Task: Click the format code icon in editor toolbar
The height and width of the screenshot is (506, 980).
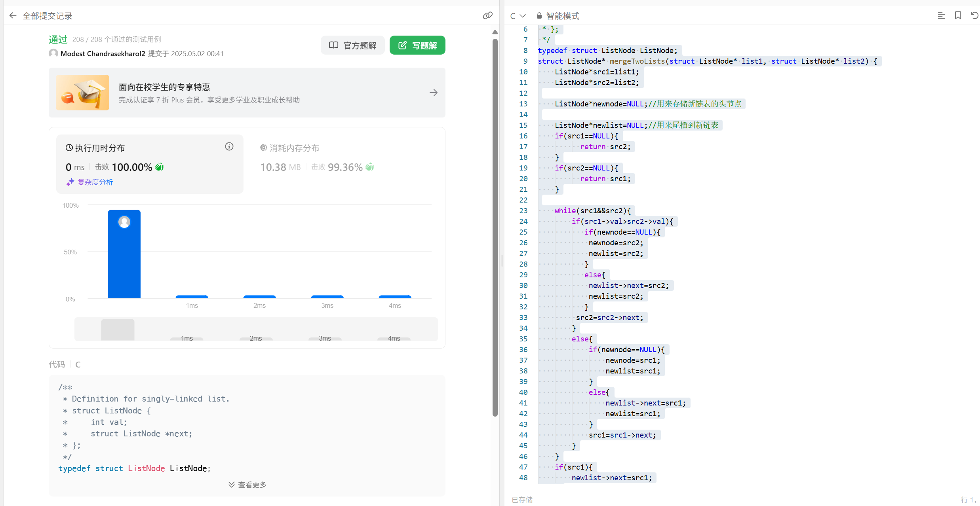Action: (941, 15)
